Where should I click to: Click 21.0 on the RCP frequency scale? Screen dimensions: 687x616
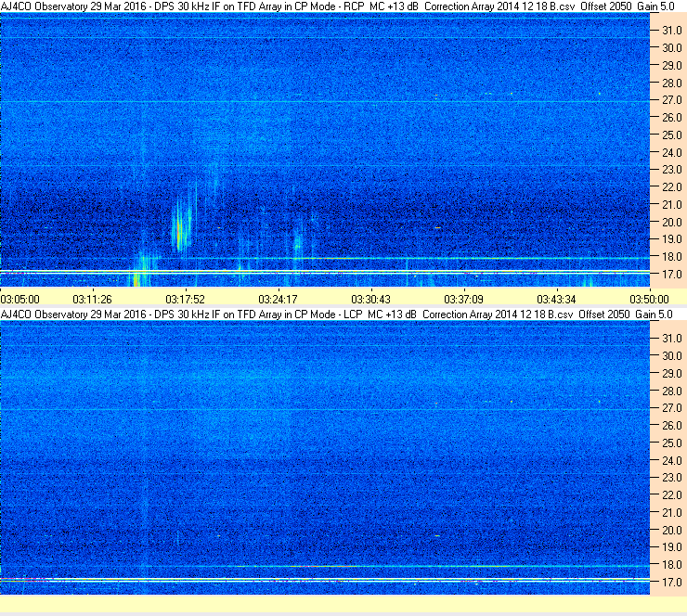point(672,205)
